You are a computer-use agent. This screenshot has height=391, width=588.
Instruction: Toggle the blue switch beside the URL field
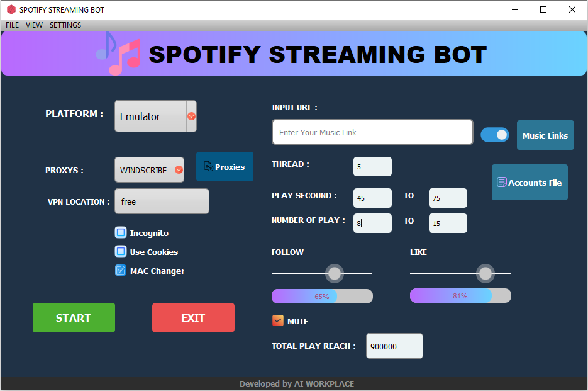pyautogui.click(x=495, y=135)
